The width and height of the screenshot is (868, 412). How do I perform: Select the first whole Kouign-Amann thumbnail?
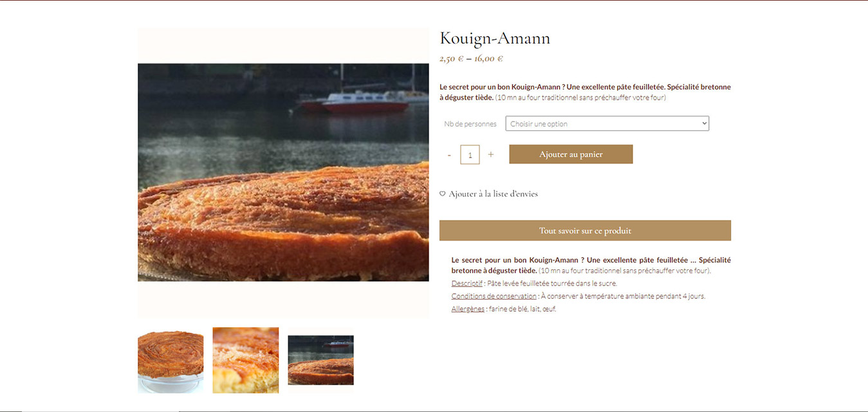(x=171, y=360)
